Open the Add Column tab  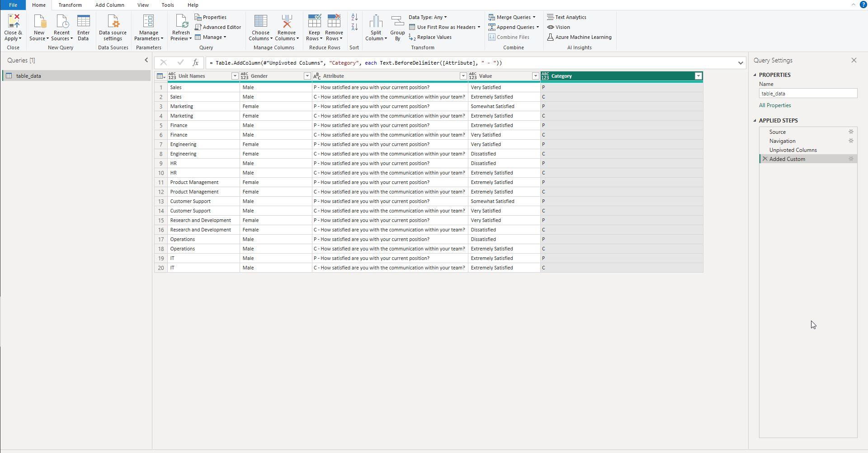109,5
